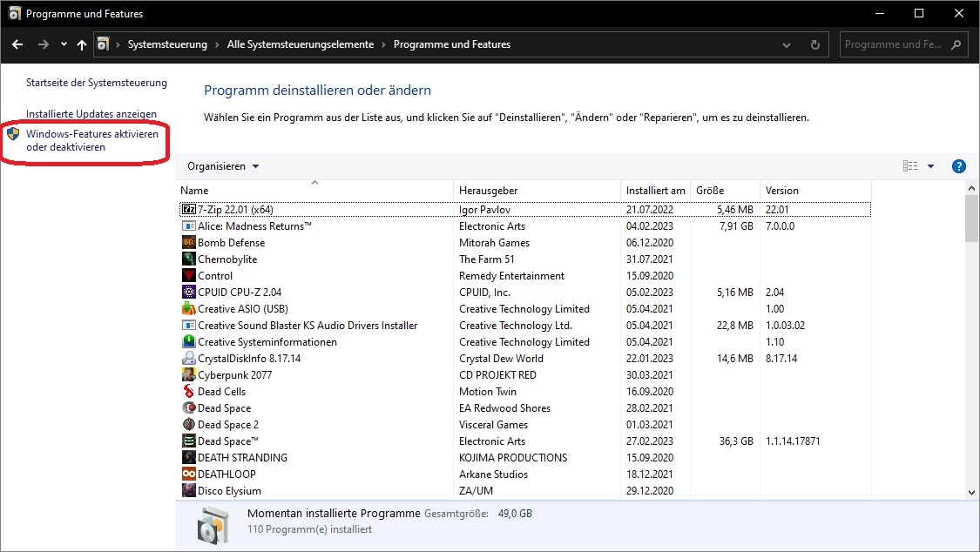This screenshot has width=980, height=552.
Task: Click the list scrollbar down arrow
Action: (x=971, y=492)
